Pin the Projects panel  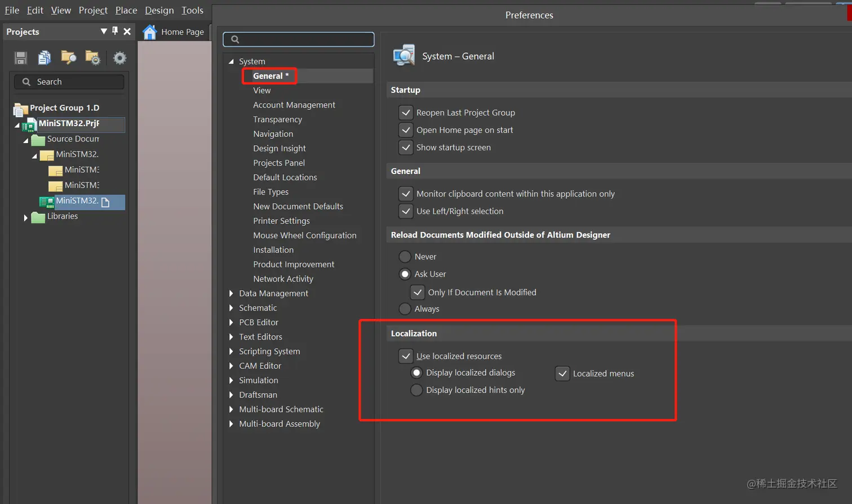point(115,32)
